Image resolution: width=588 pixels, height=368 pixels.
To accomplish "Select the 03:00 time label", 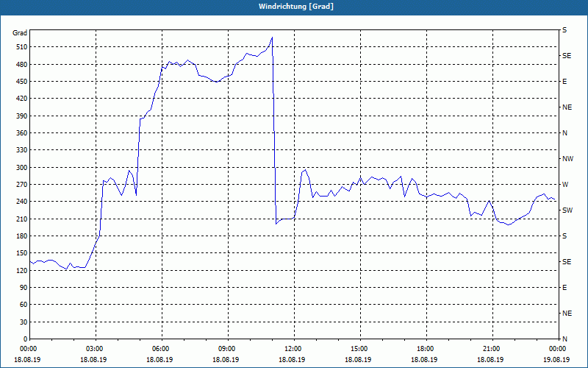I will (96, 348).
